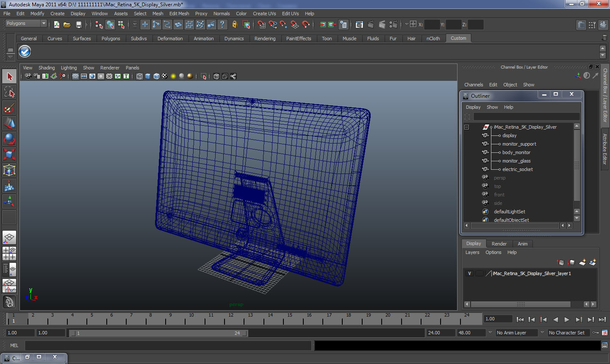Toggle the viewport Grid display icon
The width and height of the screenshot is (610, 364).
(75, 76)
